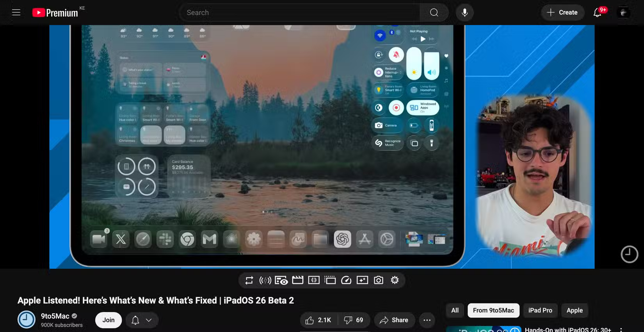This screenshot has height=332, width=644.
Task: Open the playback speed gauge icon
Action: pyautogui.click(x=346, y=280)
